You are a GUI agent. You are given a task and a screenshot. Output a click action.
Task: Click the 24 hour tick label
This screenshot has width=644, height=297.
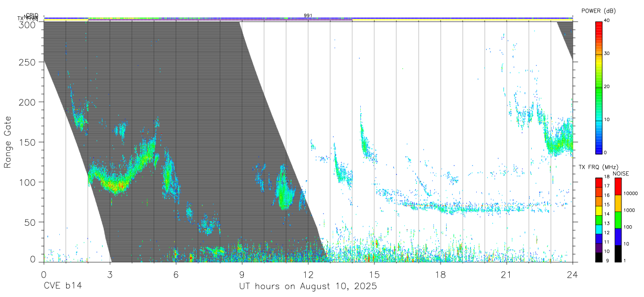pos(573,274)
